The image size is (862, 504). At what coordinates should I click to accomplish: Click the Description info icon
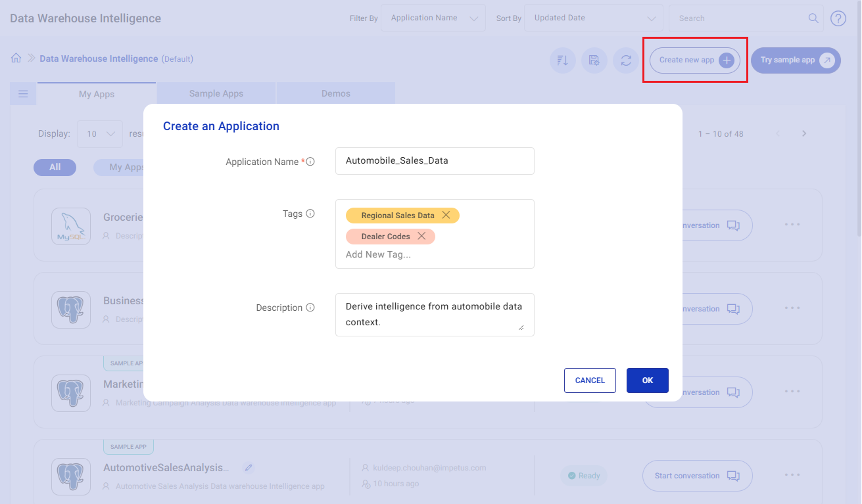(x=310, y=308)
